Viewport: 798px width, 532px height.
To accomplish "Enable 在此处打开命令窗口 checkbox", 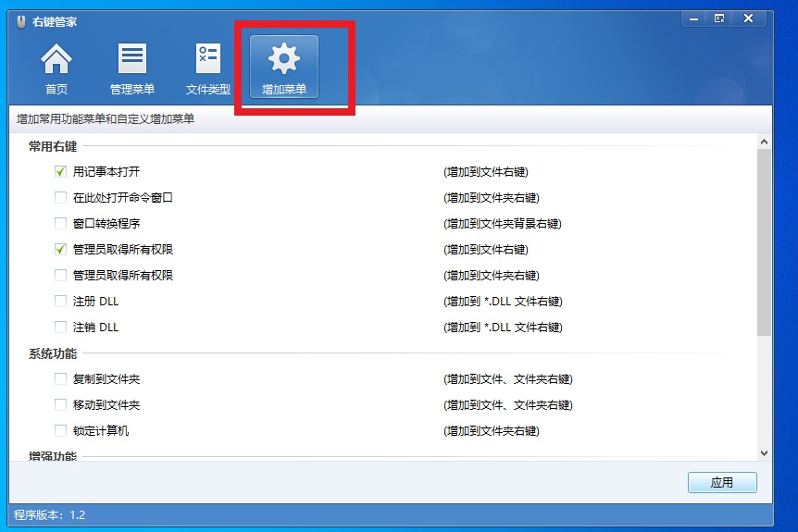I will pyautogui.click(x=61, y=198).
